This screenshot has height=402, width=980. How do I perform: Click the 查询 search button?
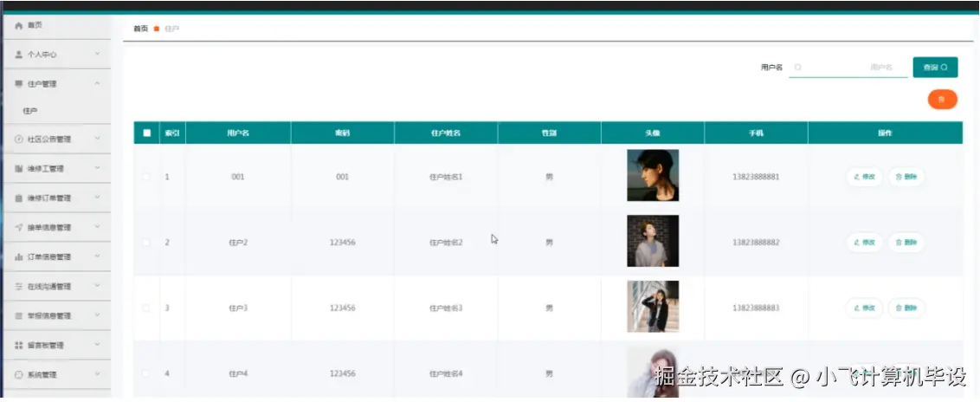click(x=935, y=68)
